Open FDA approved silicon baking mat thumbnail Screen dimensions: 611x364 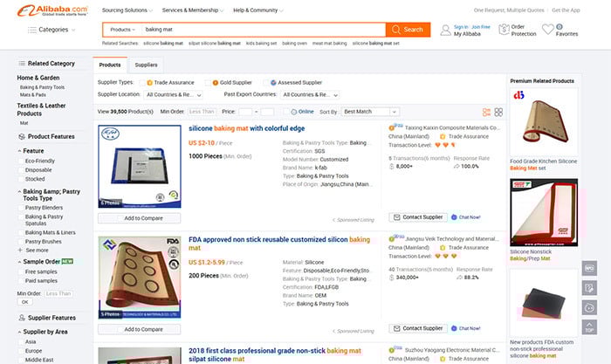(140, 278)
